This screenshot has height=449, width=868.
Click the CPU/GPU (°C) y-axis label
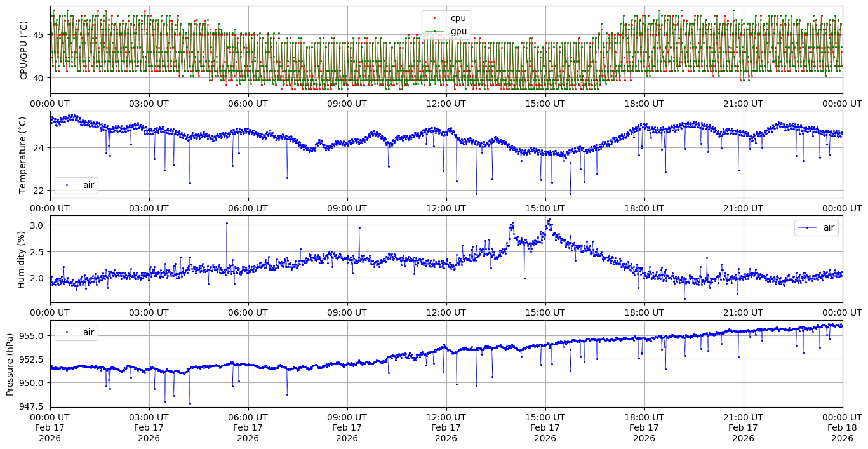pos(24,50)
